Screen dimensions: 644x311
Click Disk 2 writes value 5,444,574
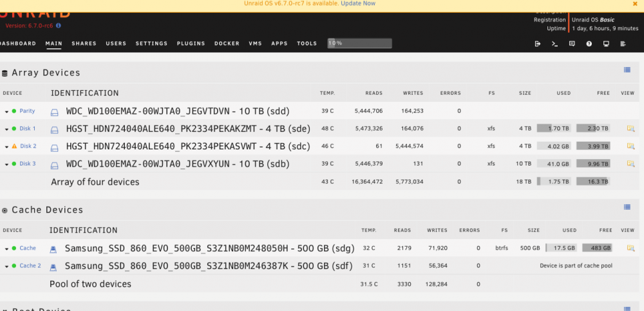409,146
